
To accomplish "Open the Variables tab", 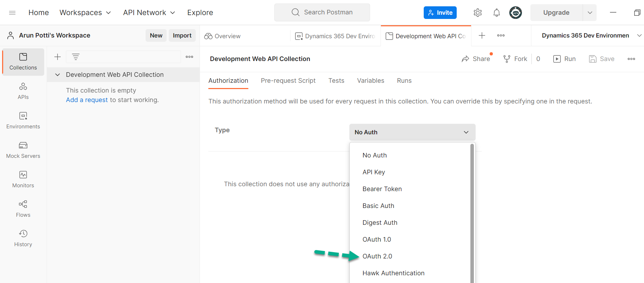I will [371, 81].
